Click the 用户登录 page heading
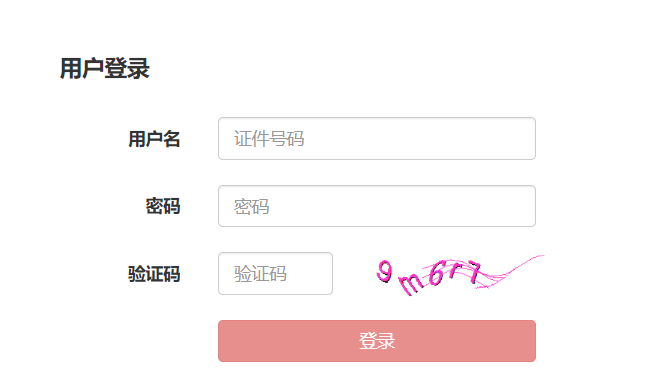649x383 pixels. click(x=105, y=68)
